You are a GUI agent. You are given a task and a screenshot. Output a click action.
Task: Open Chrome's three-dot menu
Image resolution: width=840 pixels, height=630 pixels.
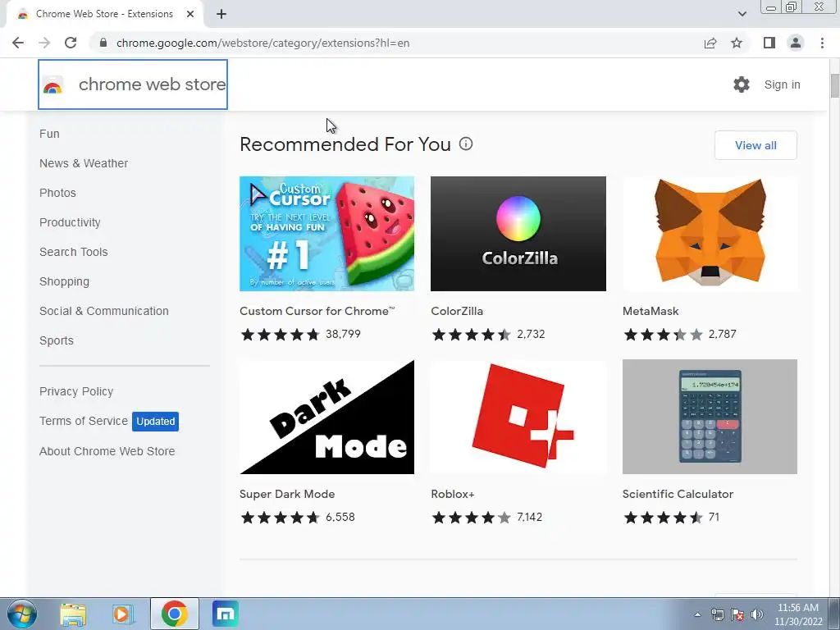coord(822,43)
